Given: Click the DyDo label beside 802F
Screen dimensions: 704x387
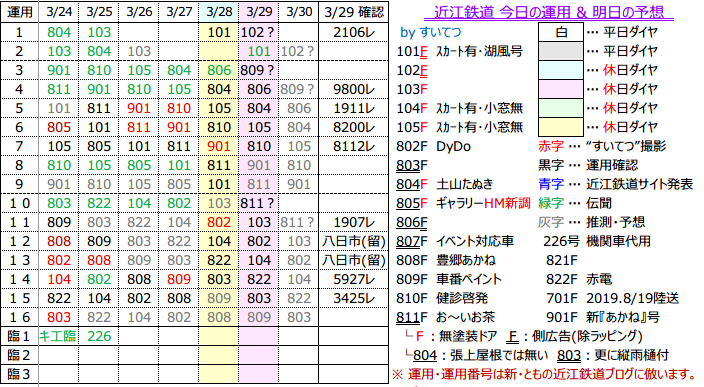Looking at the screenshot, I should point(453,146).
